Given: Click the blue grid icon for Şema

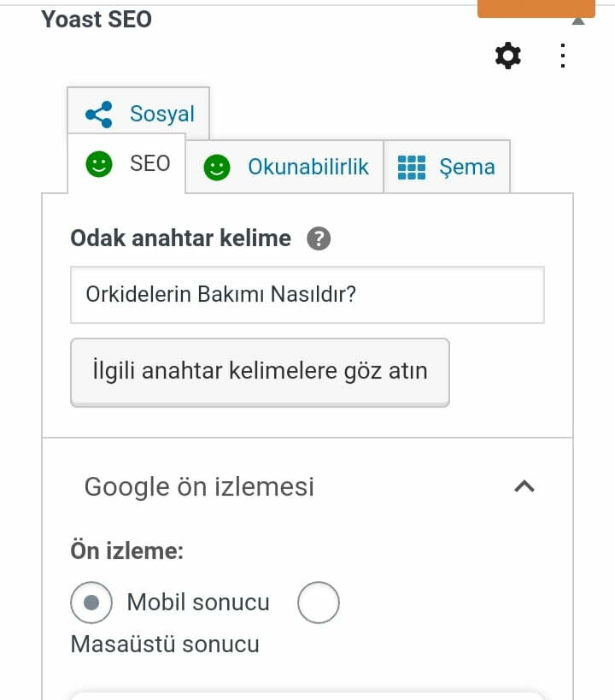Looking at the screenshot, I should (412, 168).
